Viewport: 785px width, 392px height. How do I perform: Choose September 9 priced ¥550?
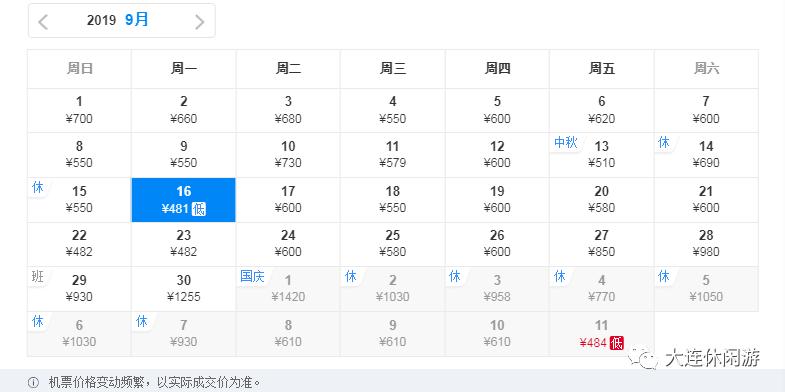pyautogui.click(x=184, y=155)
